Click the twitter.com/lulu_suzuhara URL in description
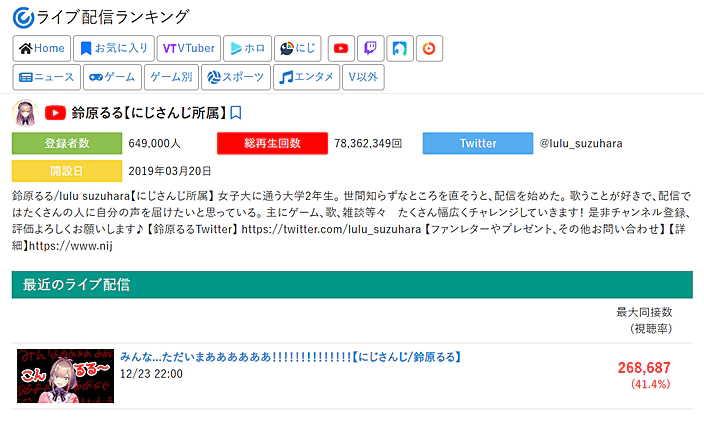This screenshot has height=422, width=704. [x=331, y=229]
